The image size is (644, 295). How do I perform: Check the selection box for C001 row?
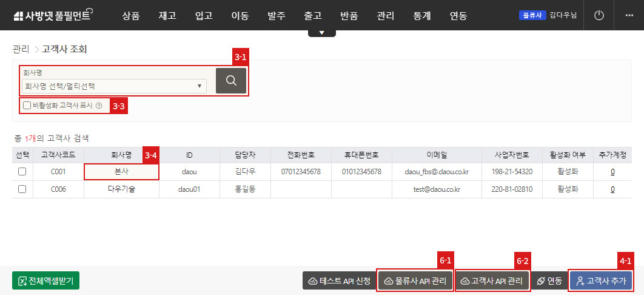pos(22,172)
